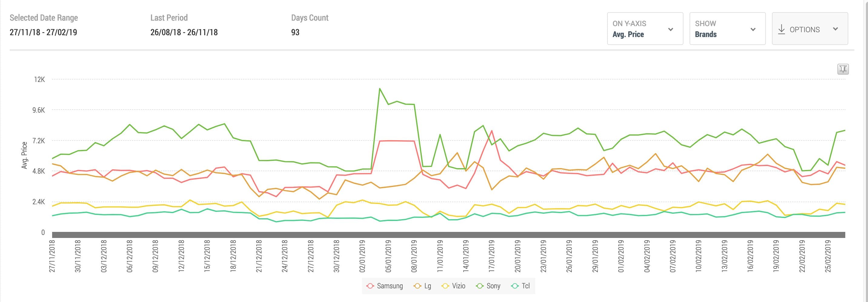Click the Sony legend circle marker
This screenshot has height=302, width=868.
[x=480, y=286]
